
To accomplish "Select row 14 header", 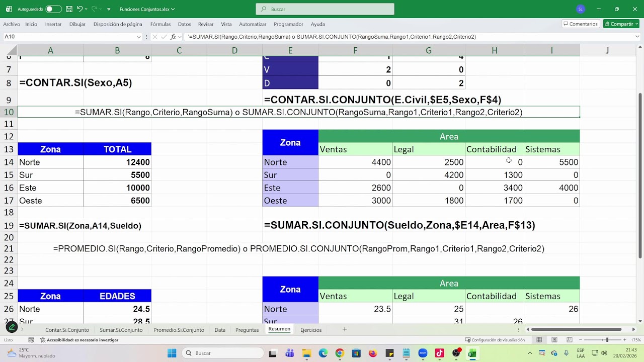I will point(9,162).
